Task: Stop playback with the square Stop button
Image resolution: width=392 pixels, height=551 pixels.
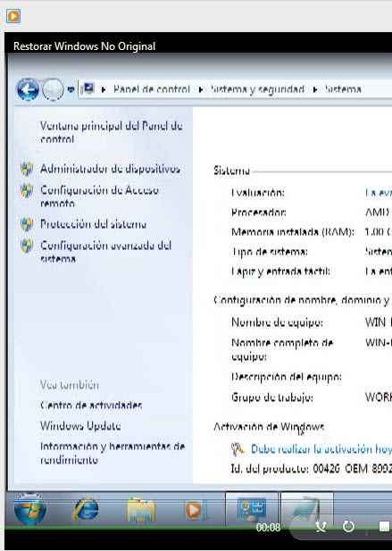Action: (384, 526)
